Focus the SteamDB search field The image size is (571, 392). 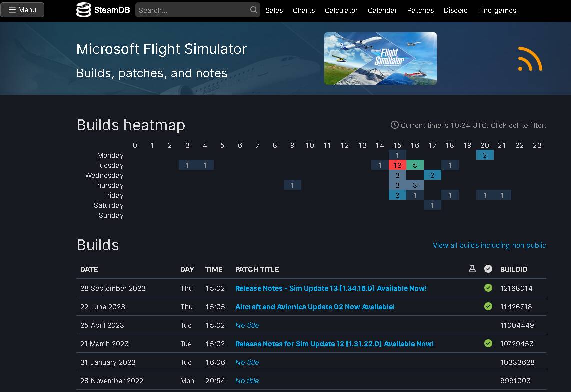[192, 10]
